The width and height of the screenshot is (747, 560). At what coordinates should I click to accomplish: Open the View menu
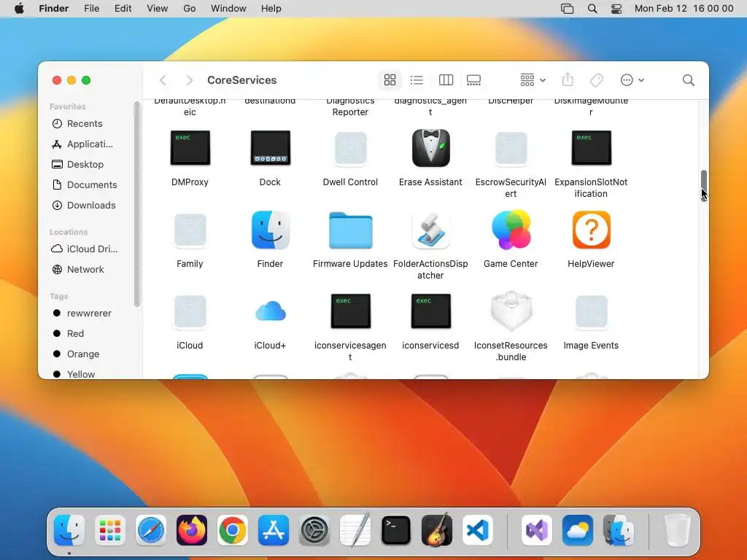[158, 9]
